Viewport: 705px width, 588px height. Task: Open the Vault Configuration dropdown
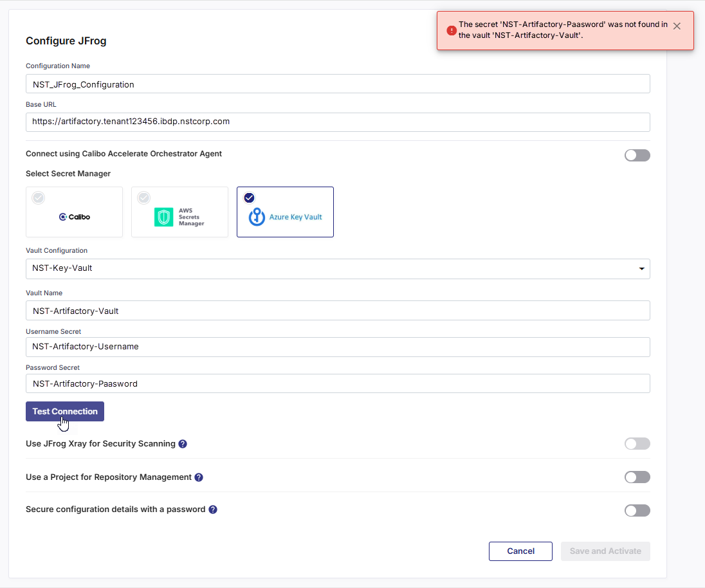tap(641, 269)
